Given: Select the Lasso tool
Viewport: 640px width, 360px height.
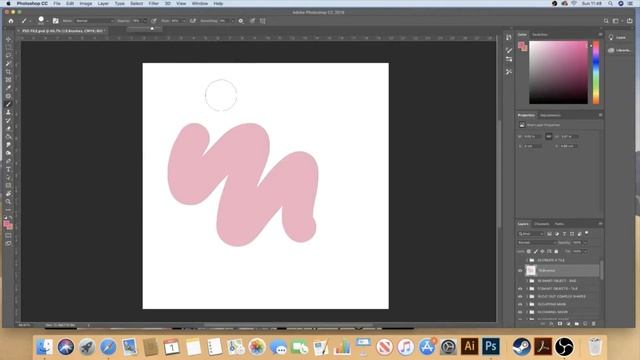Looking at the screenshot, I should 8,56.
